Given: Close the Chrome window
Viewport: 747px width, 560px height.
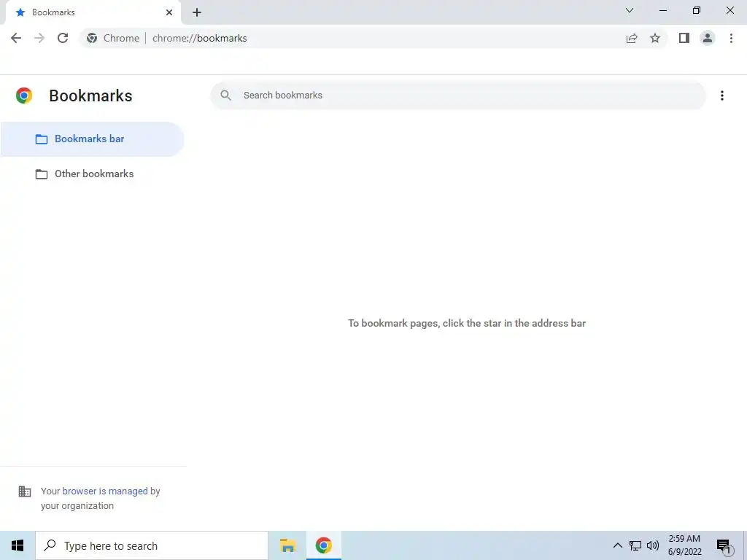Looking at the screenshot, I should pyautogui.click(x=729, y=10).
